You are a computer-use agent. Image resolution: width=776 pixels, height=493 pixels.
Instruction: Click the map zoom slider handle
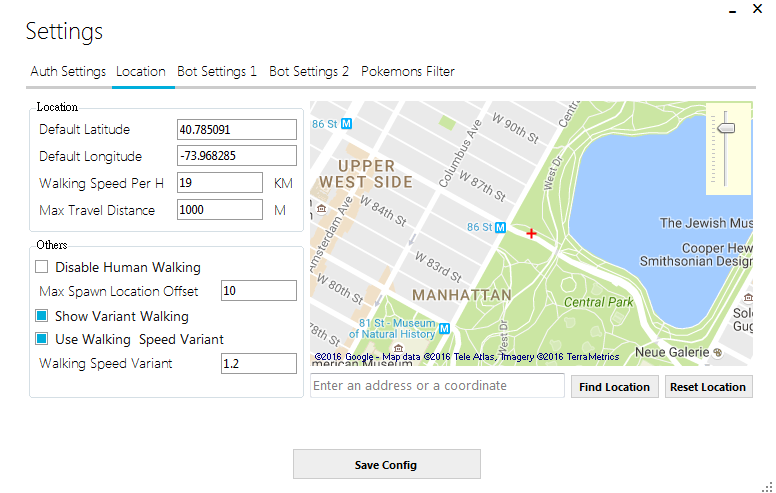(x=727, y=127)
